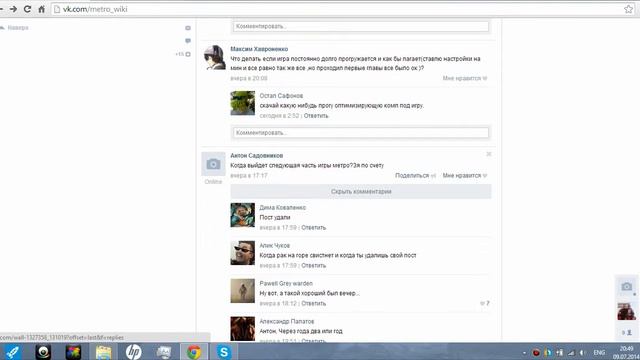Open HP support assistant in taskbar

click(x=133, y=352)
